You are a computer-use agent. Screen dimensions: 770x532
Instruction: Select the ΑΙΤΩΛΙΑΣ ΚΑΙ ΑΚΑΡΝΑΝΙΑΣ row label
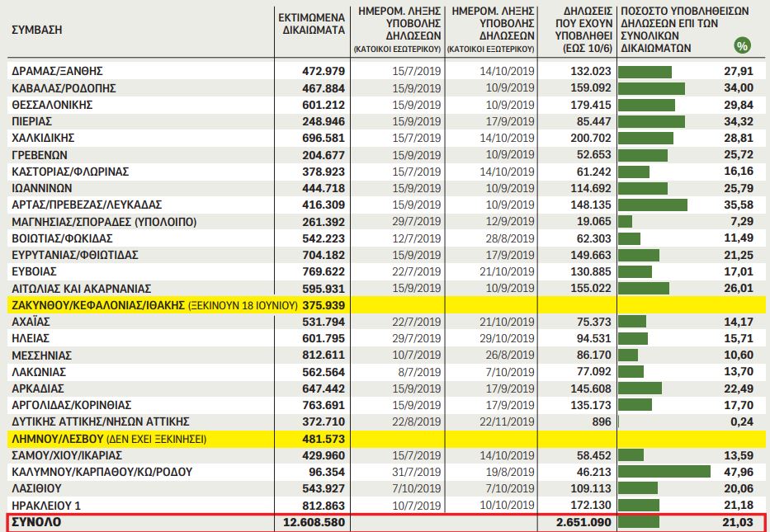tap(81, 288)
